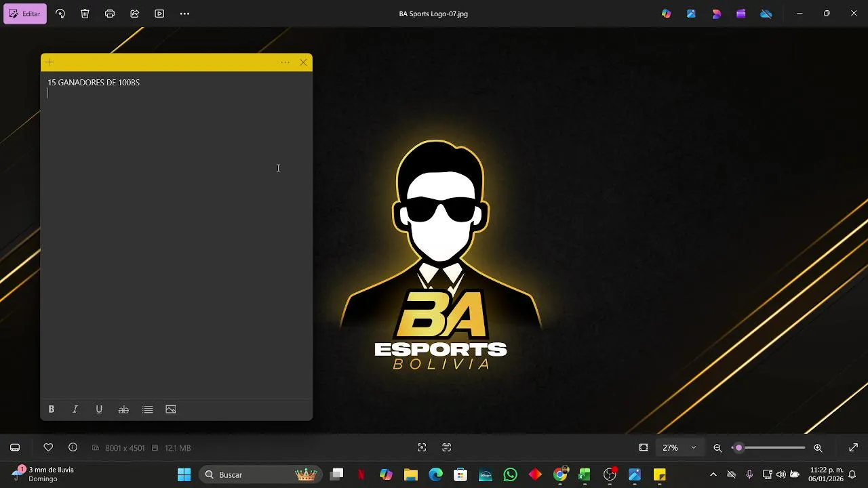Open Copilot from taskbar

click(386, 474)
